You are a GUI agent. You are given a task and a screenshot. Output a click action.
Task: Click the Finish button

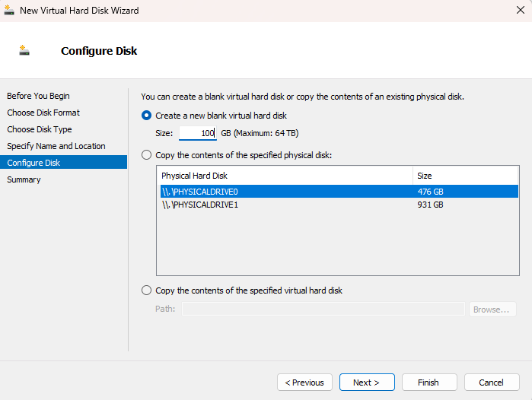[x=429, y=383]
